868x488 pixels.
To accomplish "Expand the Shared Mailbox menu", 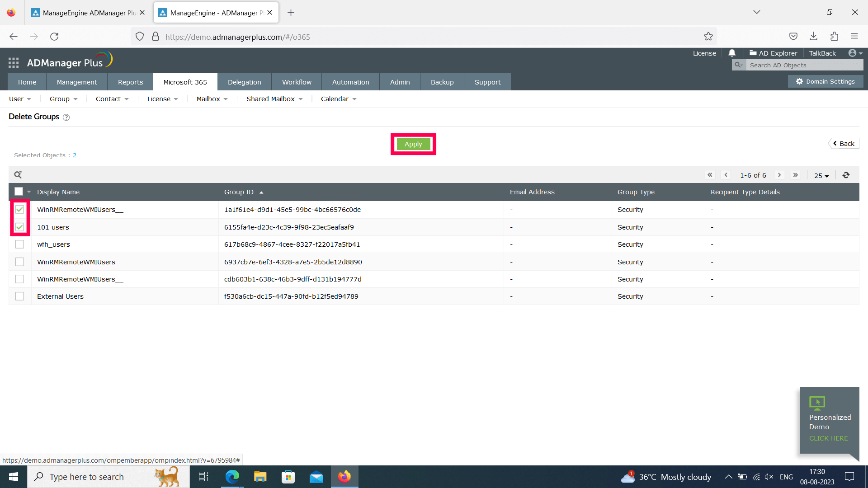I will point(274,99).
